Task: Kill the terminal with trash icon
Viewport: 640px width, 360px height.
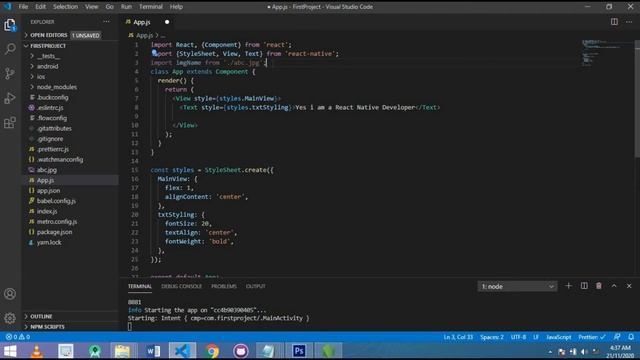Action: (x=599, y=286)
